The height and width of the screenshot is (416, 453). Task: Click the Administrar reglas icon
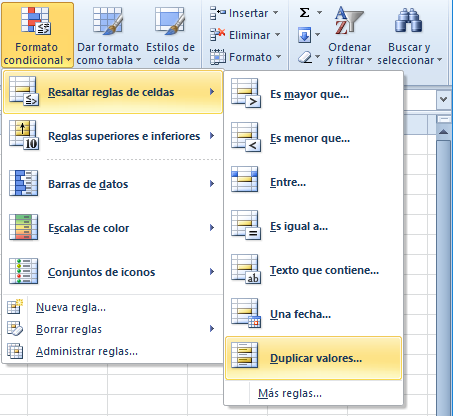[15, 351]
